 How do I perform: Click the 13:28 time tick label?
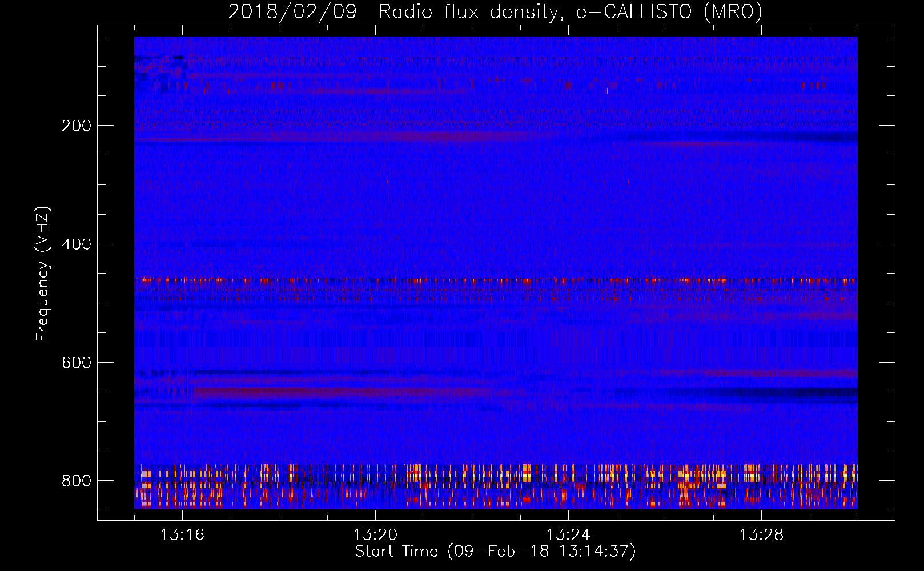click(761, 535)
